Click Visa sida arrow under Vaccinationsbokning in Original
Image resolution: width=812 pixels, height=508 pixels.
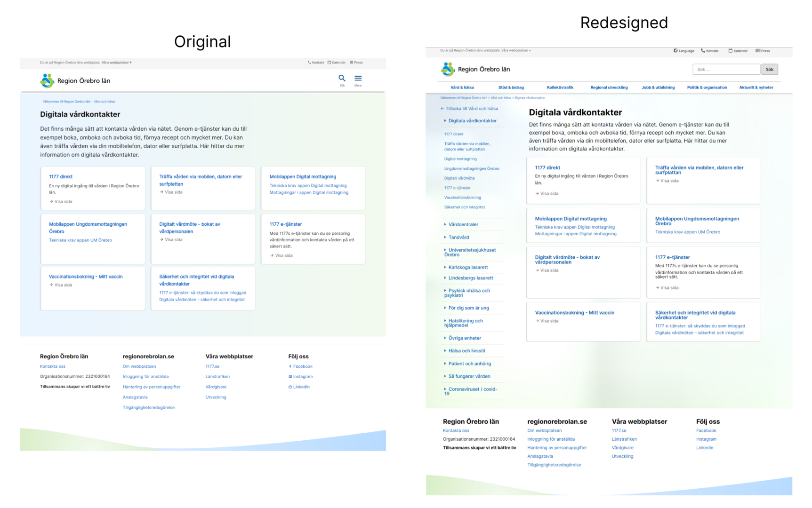[x=51, y=285]
